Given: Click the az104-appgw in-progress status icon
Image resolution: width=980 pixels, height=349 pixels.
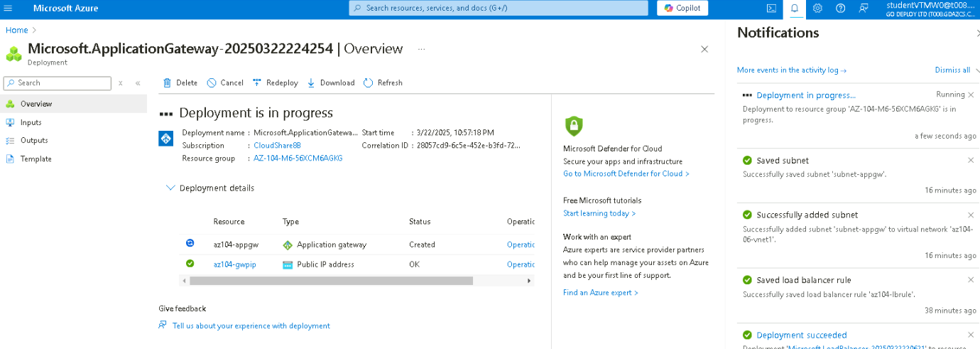Looking at the screenshot, I should pyautogui.click(x=190, y=243).
